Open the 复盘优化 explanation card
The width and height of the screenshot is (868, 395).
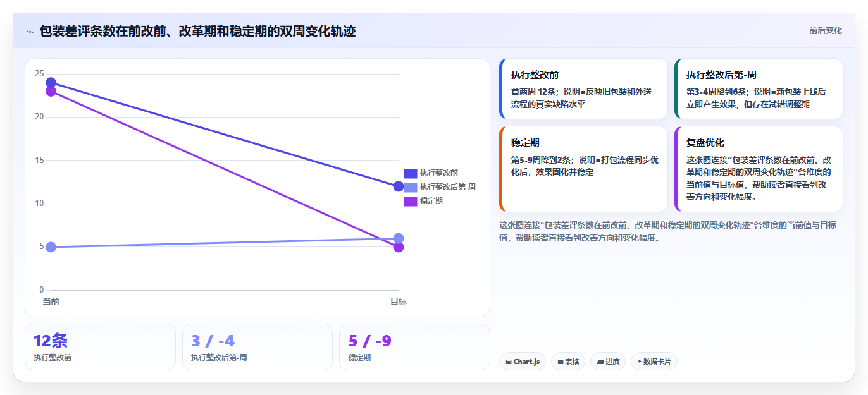[x=759, y=169]
